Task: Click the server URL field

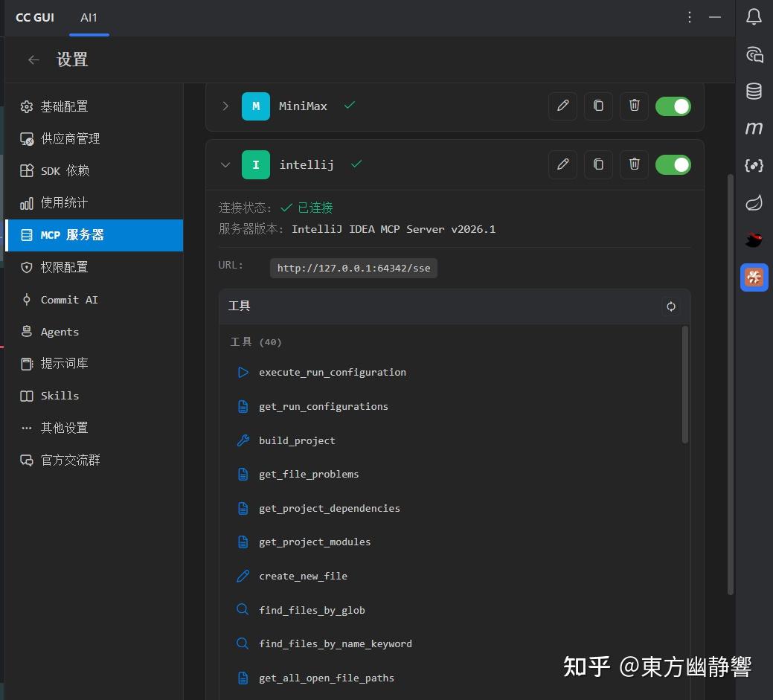Action: (x=353, y=268)
